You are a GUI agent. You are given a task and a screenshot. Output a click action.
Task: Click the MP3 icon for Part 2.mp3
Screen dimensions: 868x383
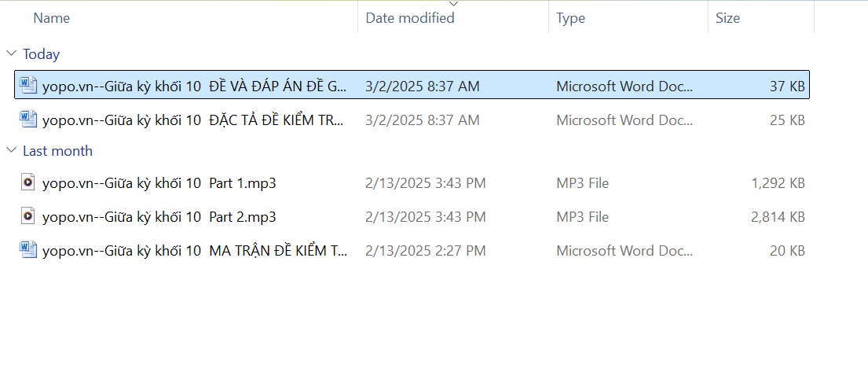pos(28,216)
